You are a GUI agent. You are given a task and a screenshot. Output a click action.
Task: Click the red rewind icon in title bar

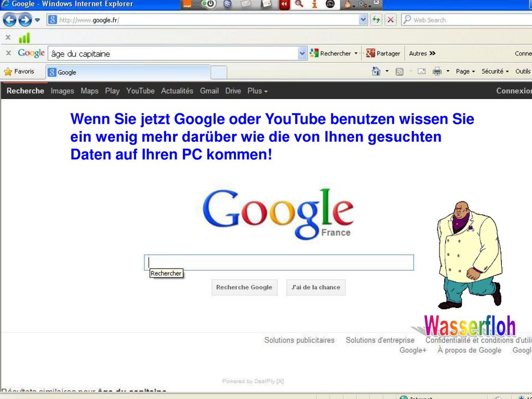284,4
